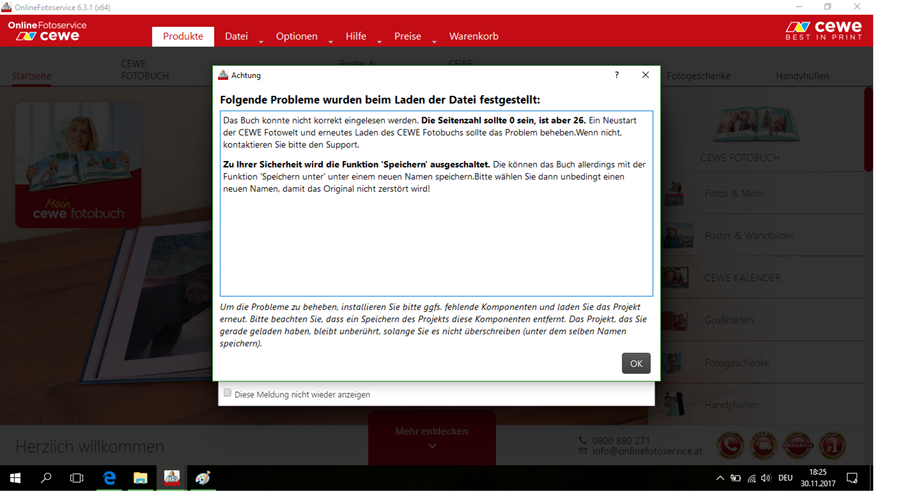
Task: Open the question mark help in the Achtung dialog
Action: (x=616, y=75)
